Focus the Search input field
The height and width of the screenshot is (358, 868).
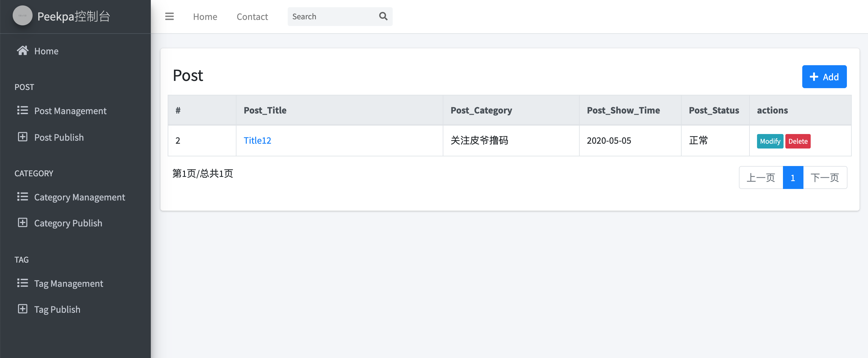point(332,17)
